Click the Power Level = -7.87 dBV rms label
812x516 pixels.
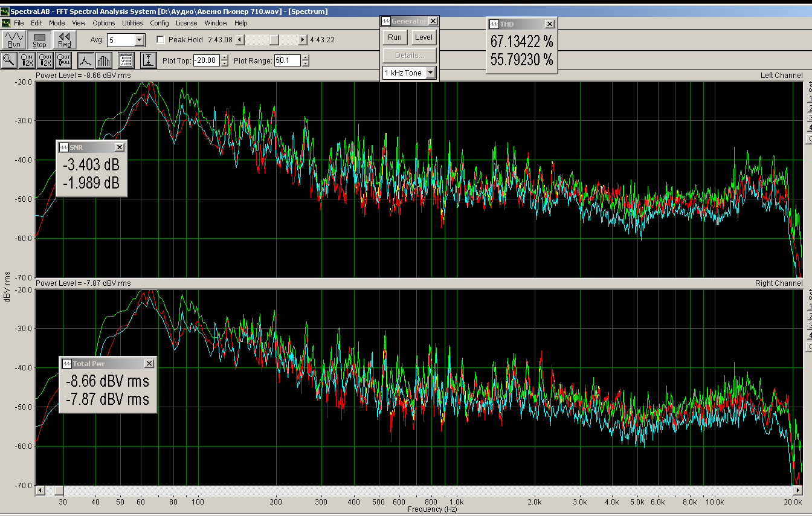click(83, 283)
